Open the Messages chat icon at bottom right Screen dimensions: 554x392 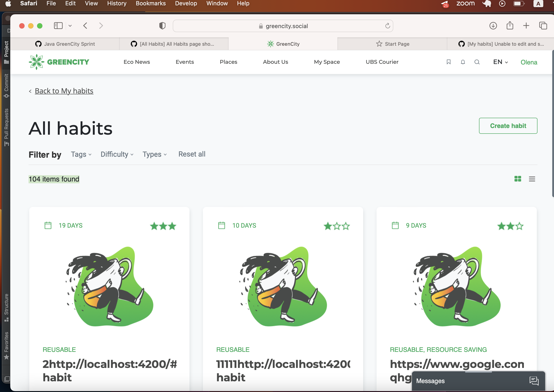coord(534,381)
